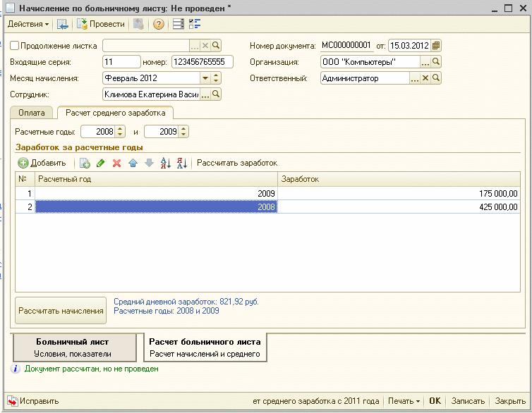Screen dimensions: 532x413
Task: Toggle the Продолжение листка checkbox
Action: (14, 45)
